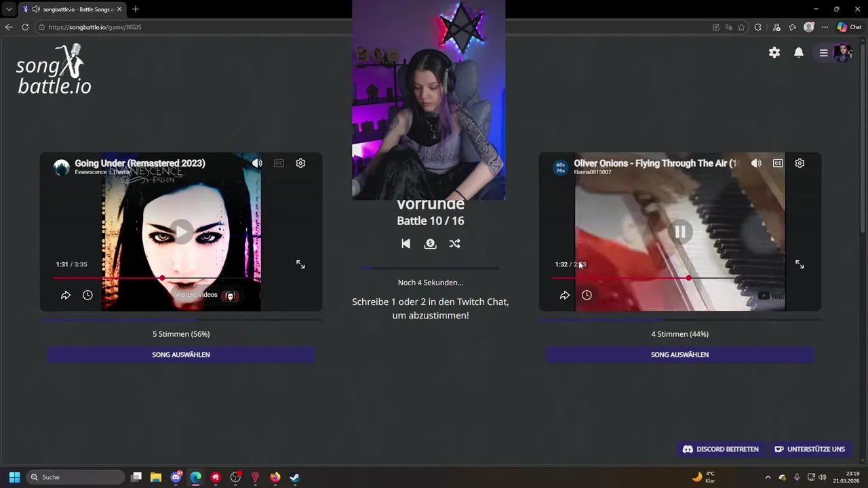
Task: Open settings of Going Under video
Action: pyautogui.click(x=300, y=163)
